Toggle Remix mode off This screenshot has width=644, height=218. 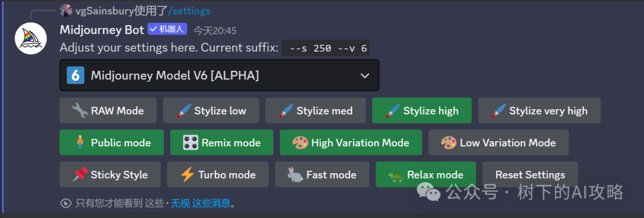222,143
